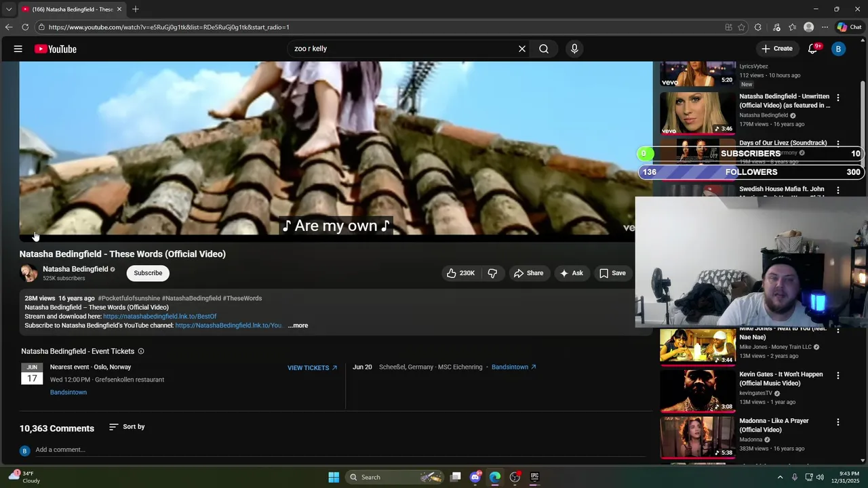Open Kevin Gates It Won't Happen thumbnail
This screenshot has height=488, width=868.
[x=698, y=390]
